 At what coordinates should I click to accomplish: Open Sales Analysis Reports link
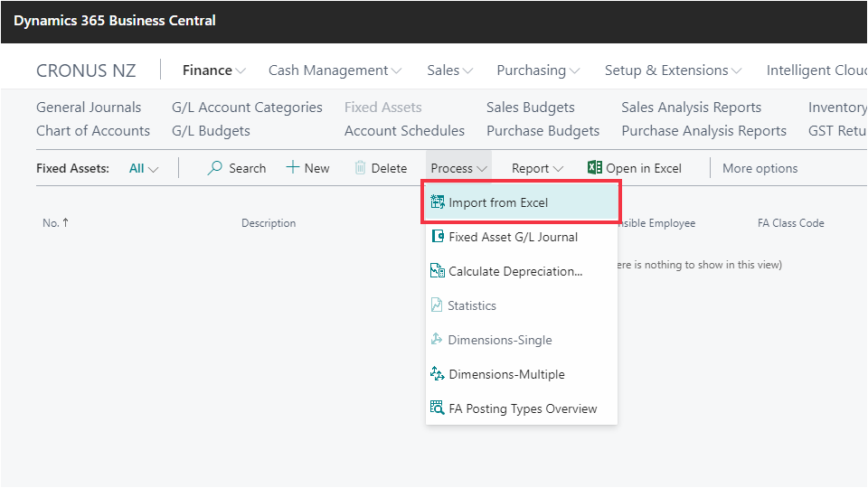[x=692, y=108]
